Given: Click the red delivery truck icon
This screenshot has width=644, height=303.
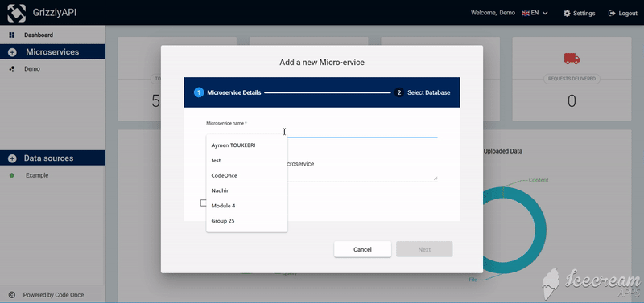Looking at the screenshot, I should tap(572, 59).
